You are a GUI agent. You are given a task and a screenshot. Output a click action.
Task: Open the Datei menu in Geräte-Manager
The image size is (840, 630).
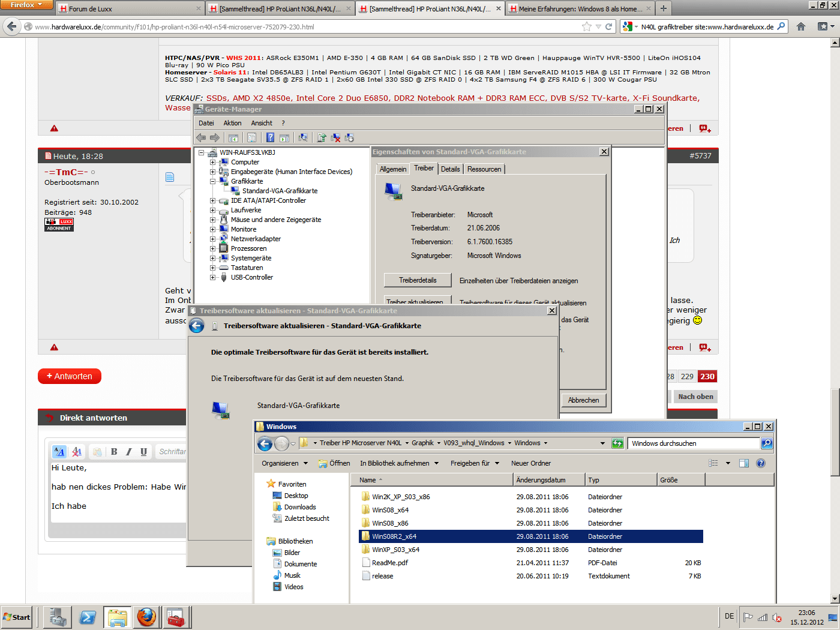point(206,123)
